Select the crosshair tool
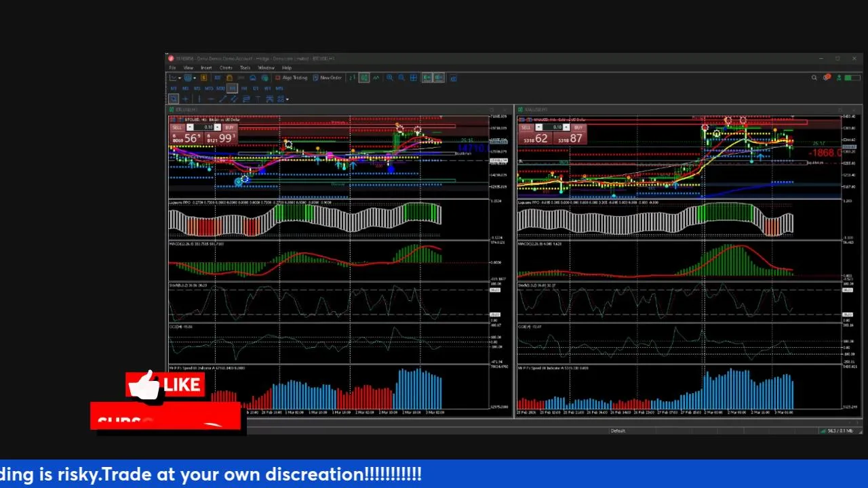 point(185,99)
